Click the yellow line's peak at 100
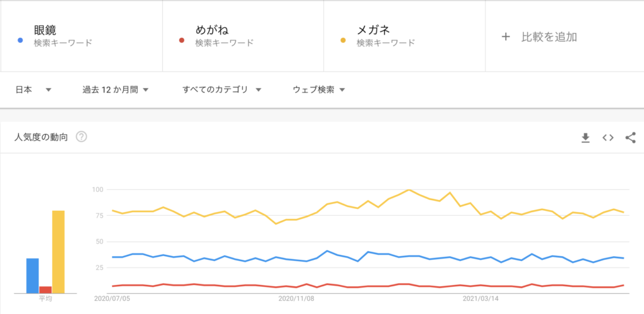Image resolution: width=644 pixels, height=314 pixels. point(409,189)
